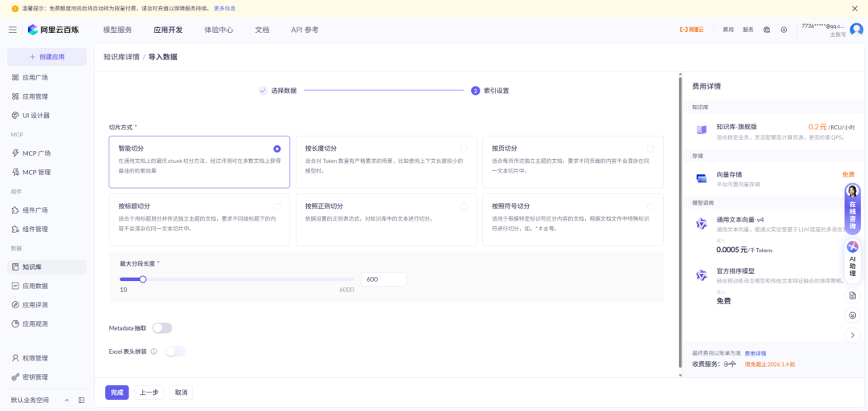This screenshot has width=868, height=411.
Task: Click the sidebar collapse icon at bottom
Action: [81, 400]
